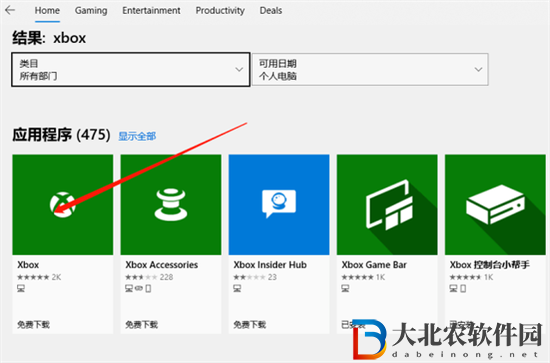Click the Xbox Insider Hub title
This screenshot has height=363, width=550.
[x=270, y=265]
